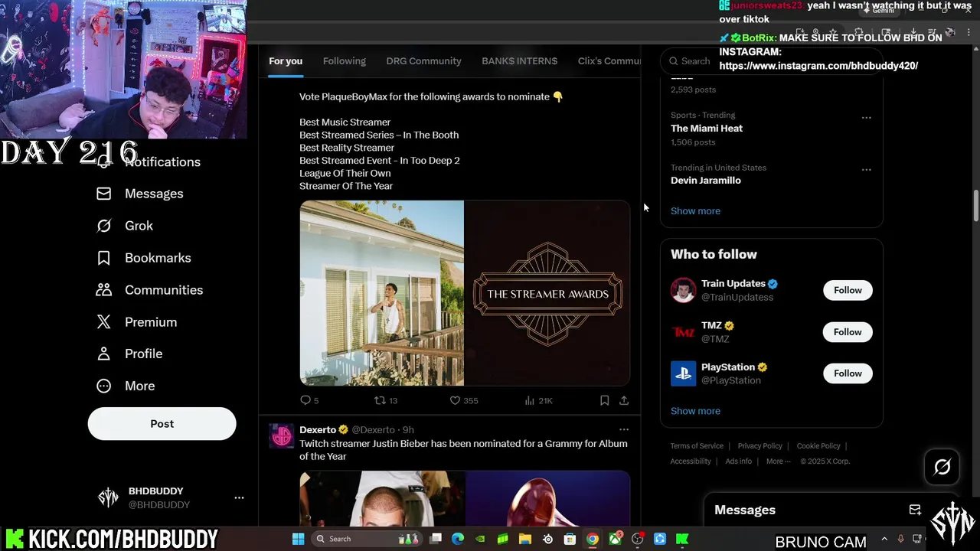This screenshot has width=980, height=551.
Task: Open the BHDBUDDY account switcher menu
Action: 170,497
